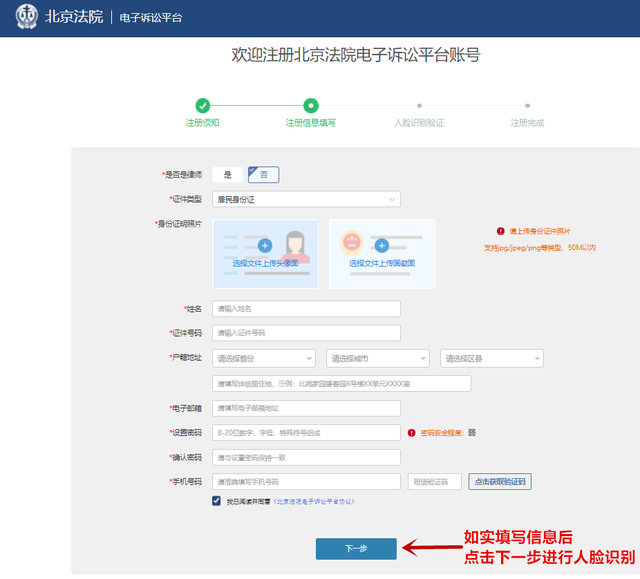This screenshot has height=579, width=640.
Task: Click the Beijing Court emblem logo
Action: (x=27, y=17)
